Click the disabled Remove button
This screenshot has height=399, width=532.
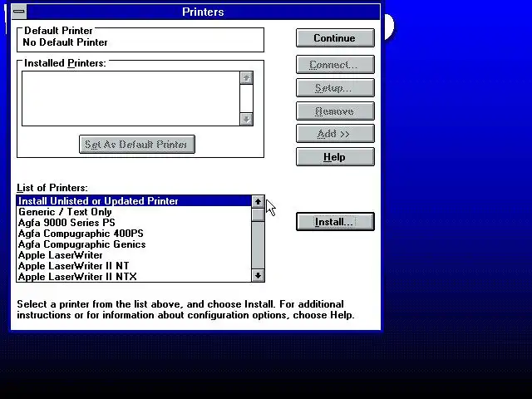(x=335, y=111)
